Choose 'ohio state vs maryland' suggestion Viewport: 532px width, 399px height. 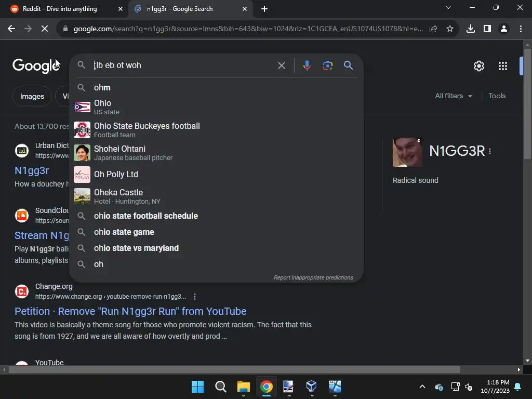(x=216, y=248)
